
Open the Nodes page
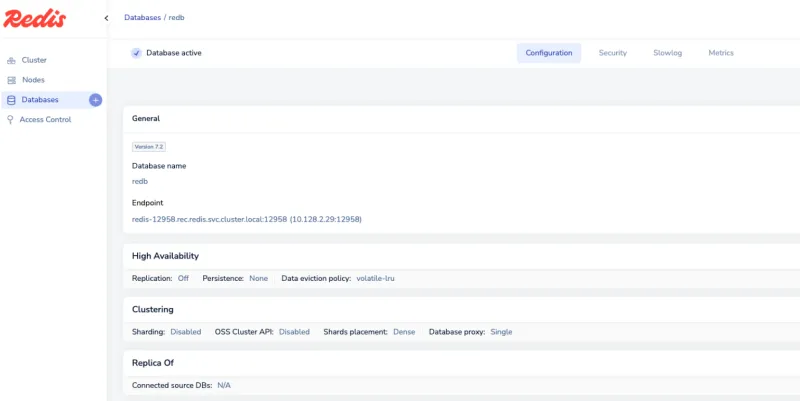coord(33,80)
